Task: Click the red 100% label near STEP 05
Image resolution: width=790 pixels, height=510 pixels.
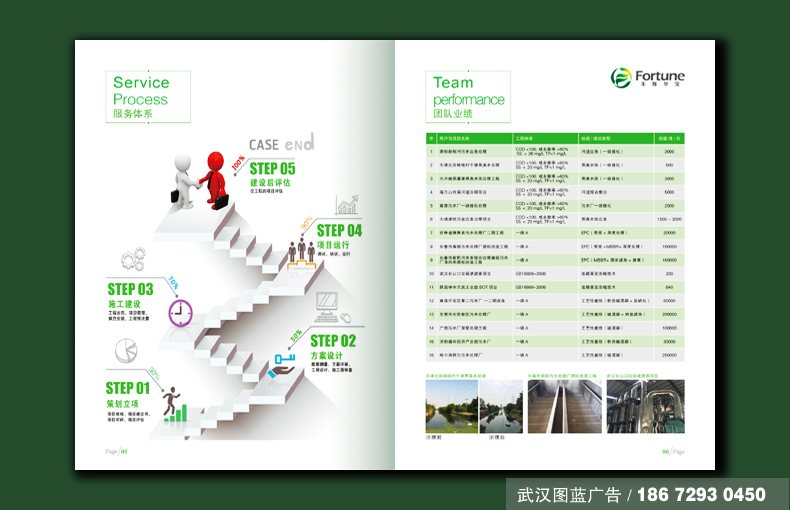Action: tap(238, 161)
